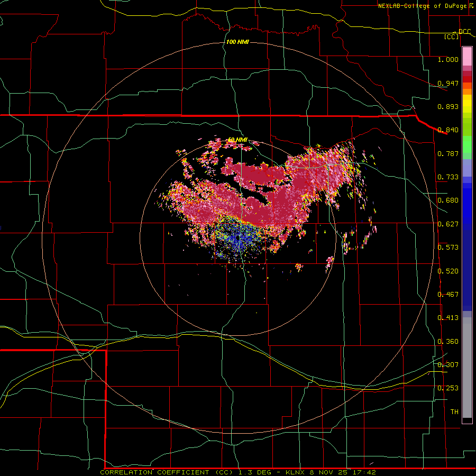Select the 1.000 legend value
476x476 pixels.
click(x=448, y=59)
